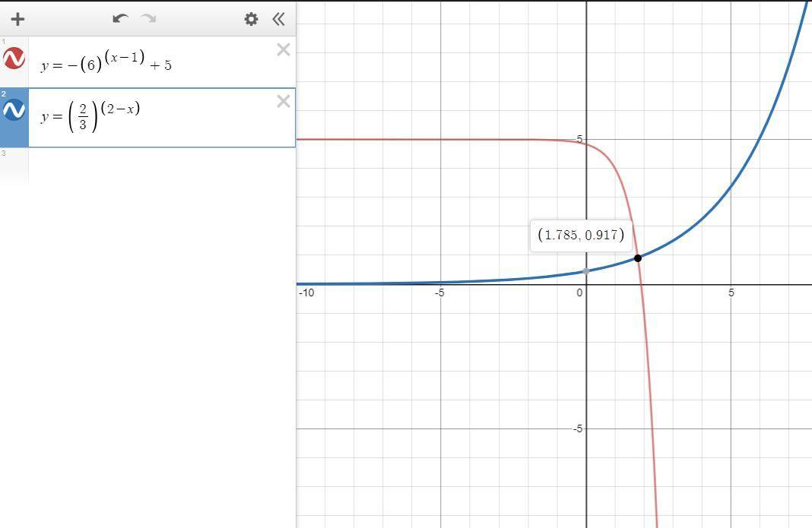The image size is (812, 528).
Task: Collapse the expression list panel
Action: pyautogui.click(x=278, y=19)
